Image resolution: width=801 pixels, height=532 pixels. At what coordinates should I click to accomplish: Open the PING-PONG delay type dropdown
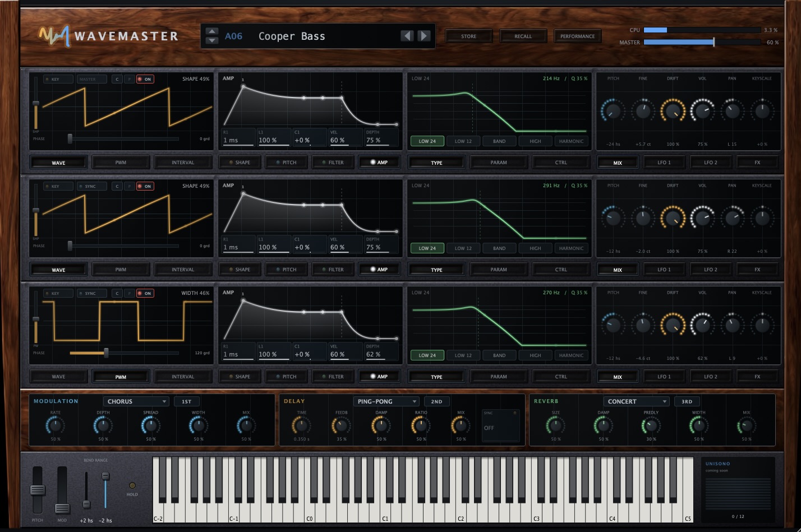coord(386,401)
